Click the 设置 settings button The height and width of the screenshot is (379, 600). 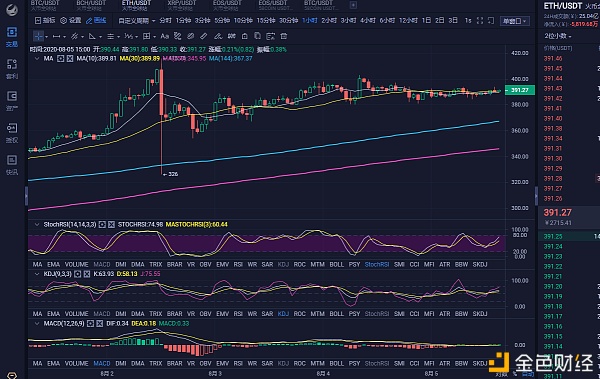coord(71,21)
